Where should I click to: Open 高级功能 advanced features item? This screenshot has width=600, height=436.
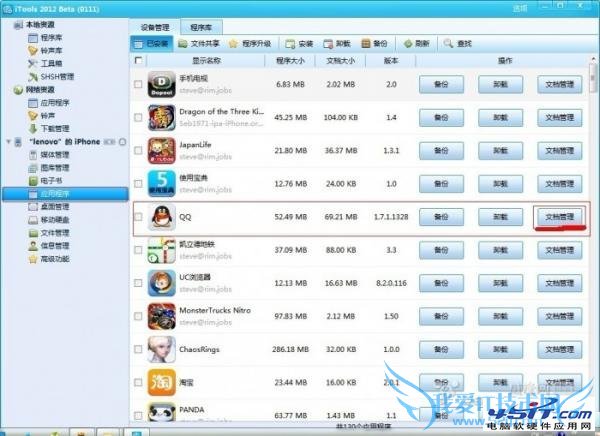[49, 259]
